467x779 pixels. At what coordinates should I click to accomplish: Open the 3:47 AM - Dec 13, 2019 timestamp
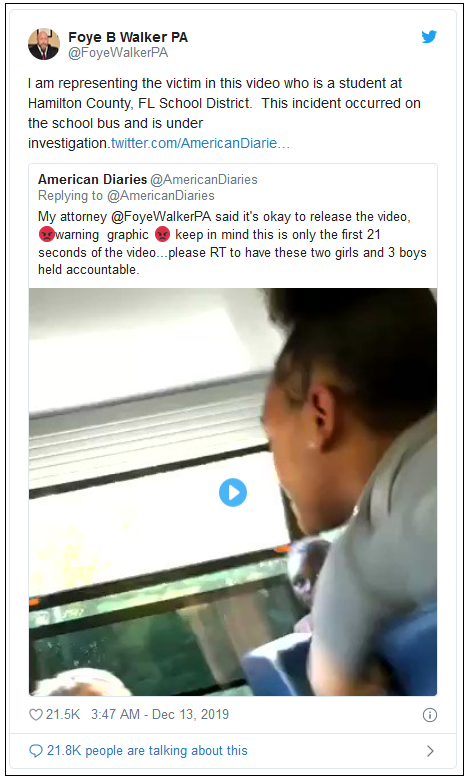pos(160,714)
